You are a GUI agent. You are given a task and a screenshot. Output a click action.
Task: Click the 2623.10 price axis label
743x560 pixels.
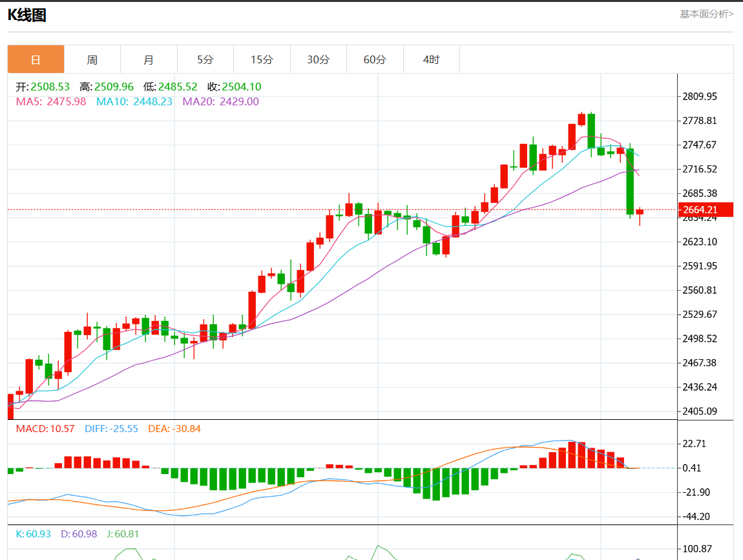pyautogui.click(x=700, y=242)
